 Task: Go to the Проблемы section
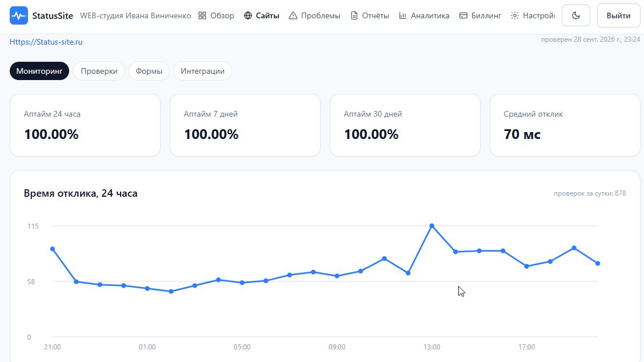pos(315,15)
